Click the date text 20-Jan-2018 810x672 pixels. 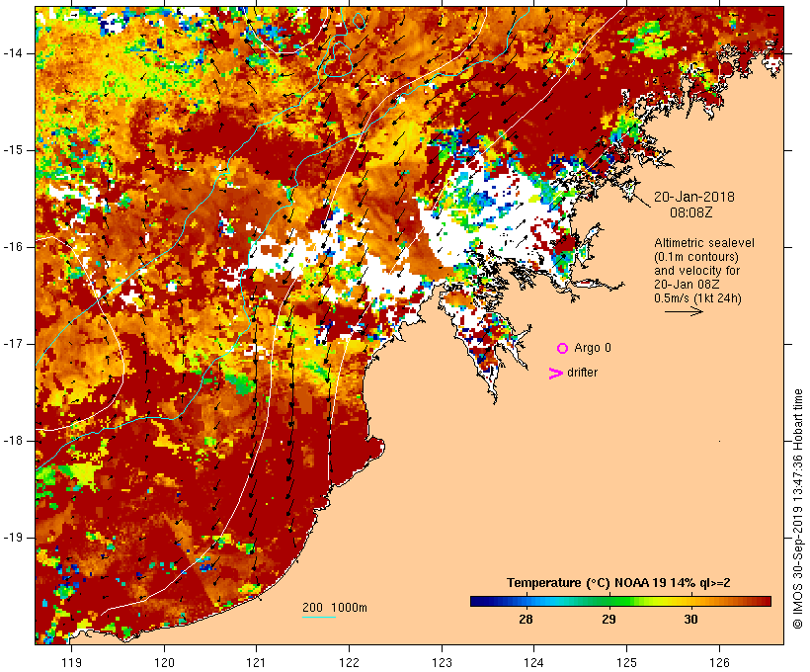tap(694, 197)
